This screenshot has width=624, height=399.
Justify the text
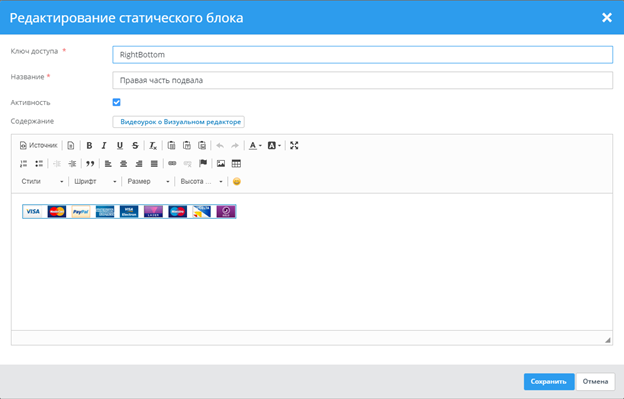point(154,163)
